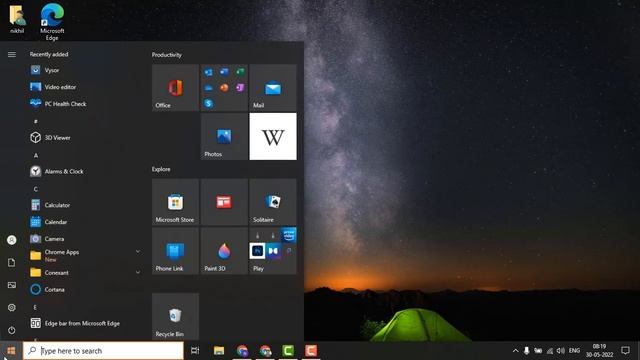Click the Wikipedia W tile

pos(273,136)
